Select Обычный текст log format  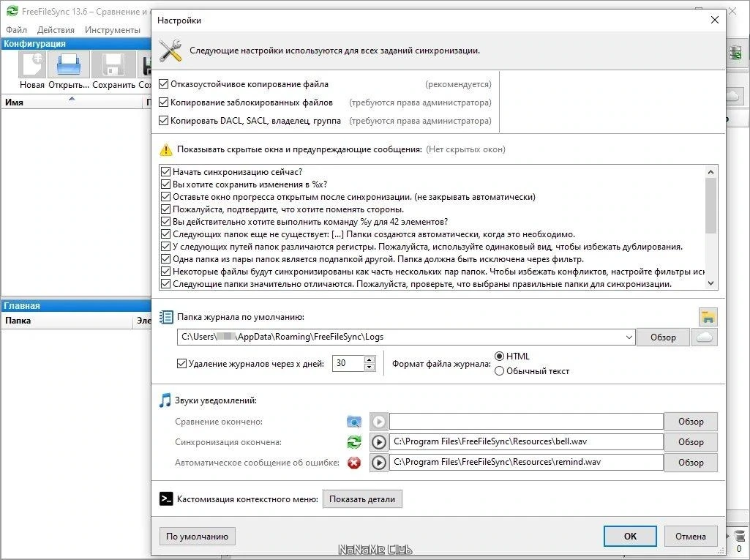(499, 371)
